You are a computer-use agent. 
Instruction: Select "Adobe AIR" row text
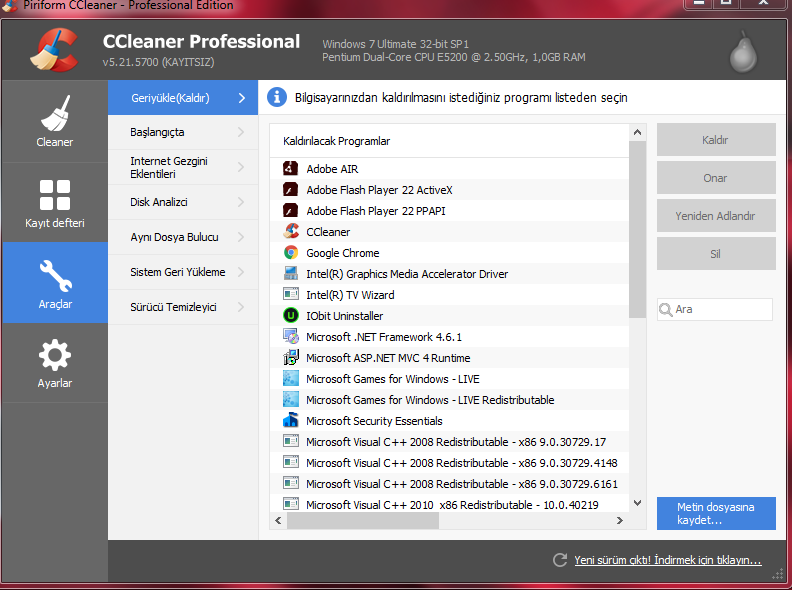(332, 169)
